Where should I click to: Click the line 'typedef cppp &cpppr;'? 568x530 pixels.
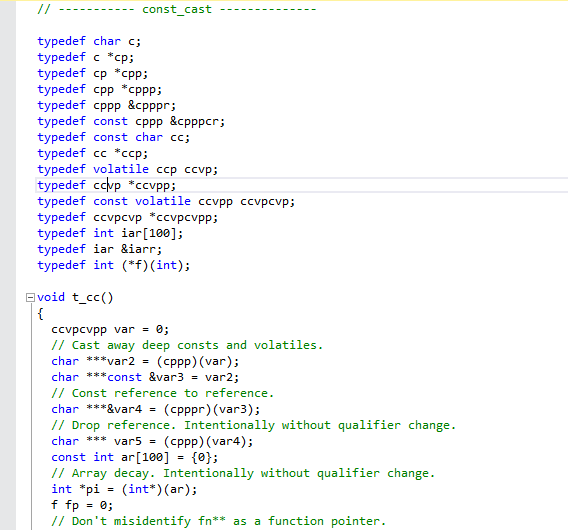tap(106, 105)
